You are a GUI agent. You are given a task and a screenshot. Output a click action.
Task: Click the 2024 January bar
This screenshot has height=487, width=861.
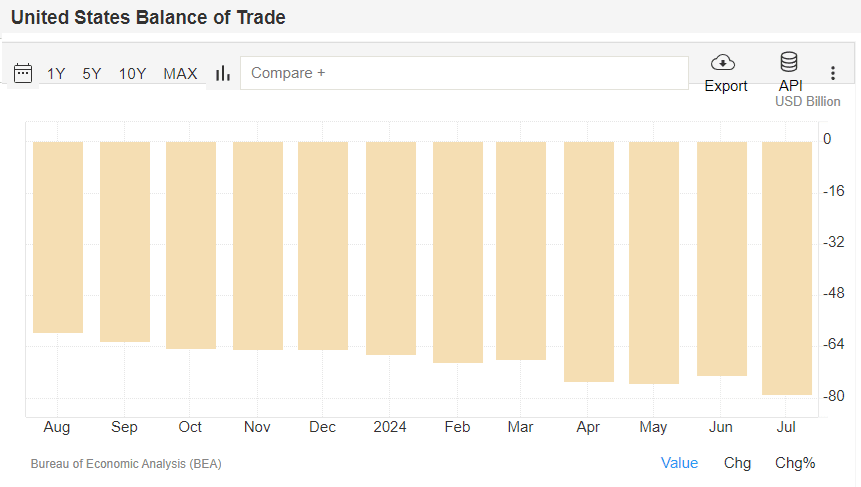[390, 248]
